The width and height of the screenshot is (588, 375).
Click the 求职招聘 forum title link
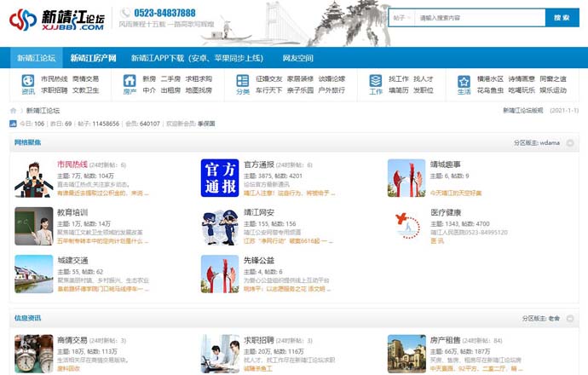tap(260, 339)
